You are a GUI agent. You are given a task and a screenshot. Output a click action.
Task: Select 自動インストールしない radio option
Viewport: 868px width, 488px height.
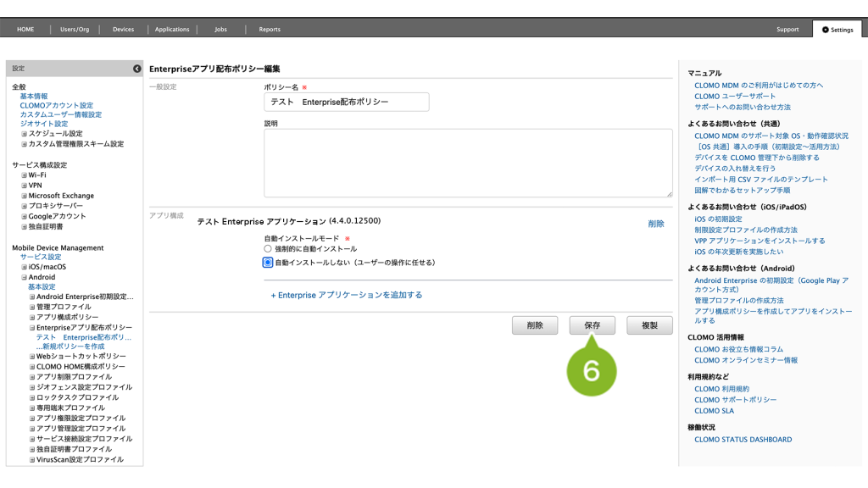268,263
